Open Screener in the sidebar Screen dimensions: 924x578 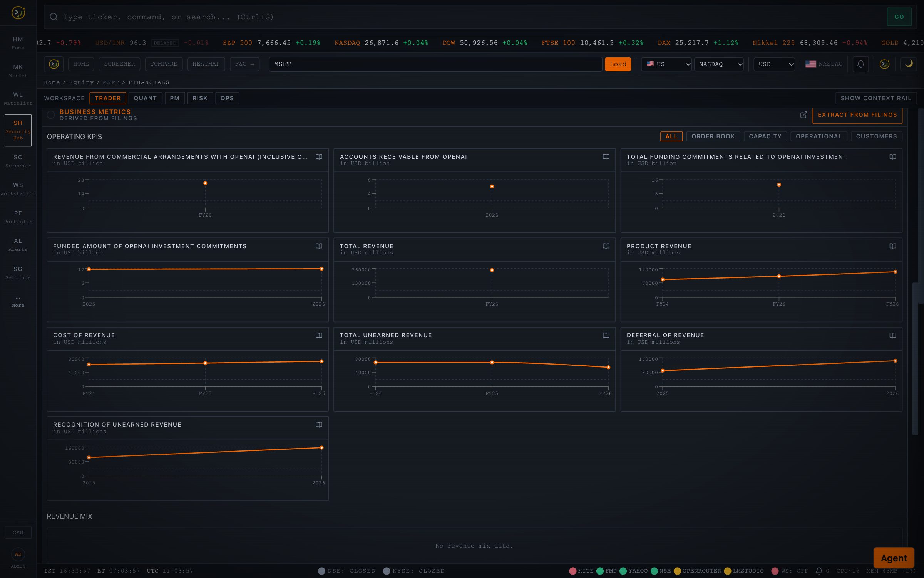18,161
